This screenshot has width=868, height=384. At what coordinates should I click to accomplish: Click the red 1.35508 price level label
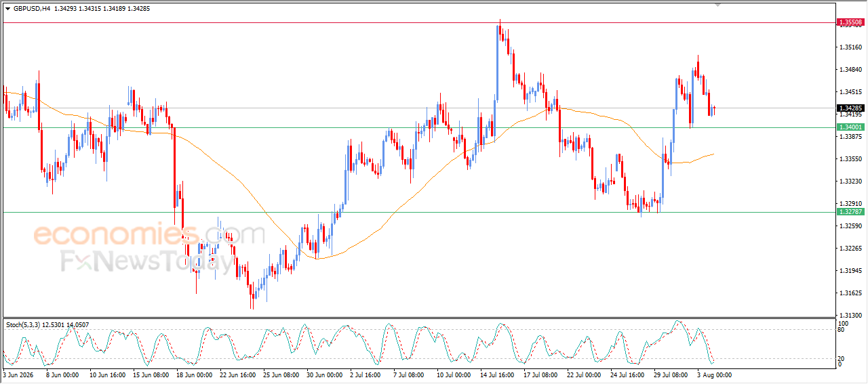[850, 22]
